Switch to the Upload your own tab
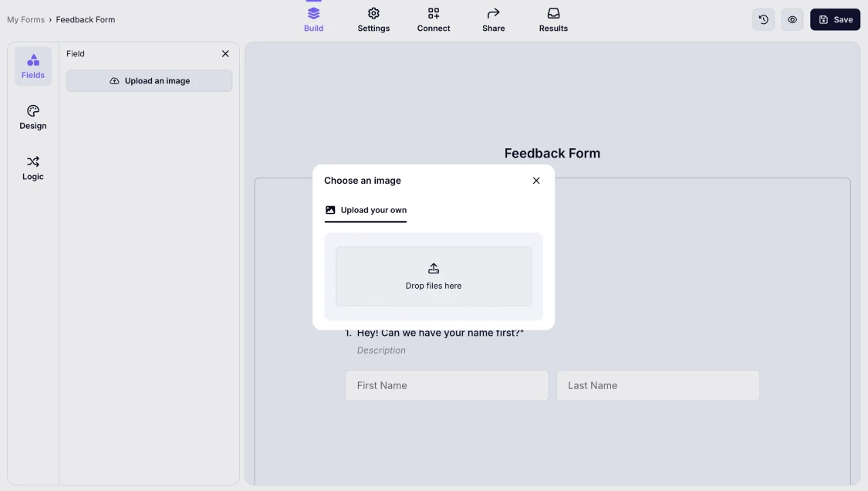This screenshot has width=868, height=491. [365, 209]
